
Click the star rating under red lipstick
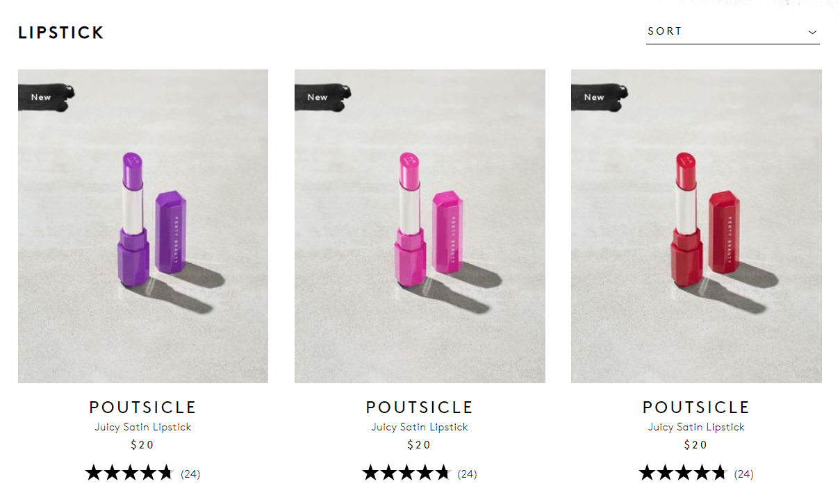point(682,473)
